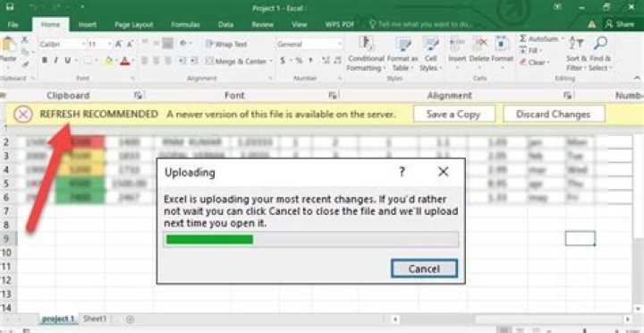Expand the Fill dropdown in Editing group

tap(540, 50)
